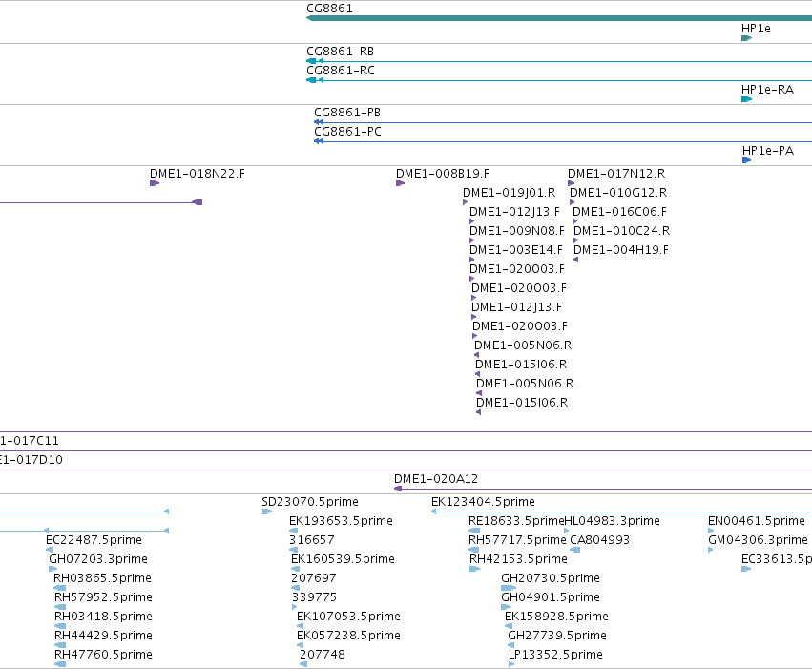Click the 207748 feature label

(323, 655)
